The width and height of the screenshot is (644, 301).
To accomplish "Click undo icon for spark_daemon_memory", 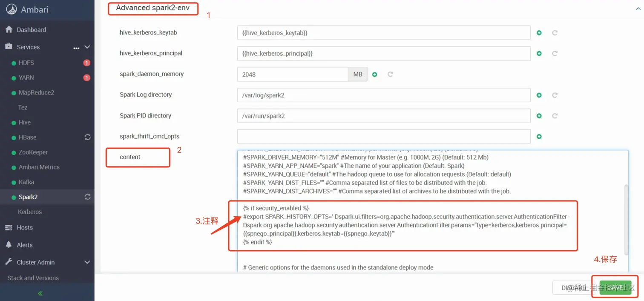I will pyautogui.click(x=390, y=75).
